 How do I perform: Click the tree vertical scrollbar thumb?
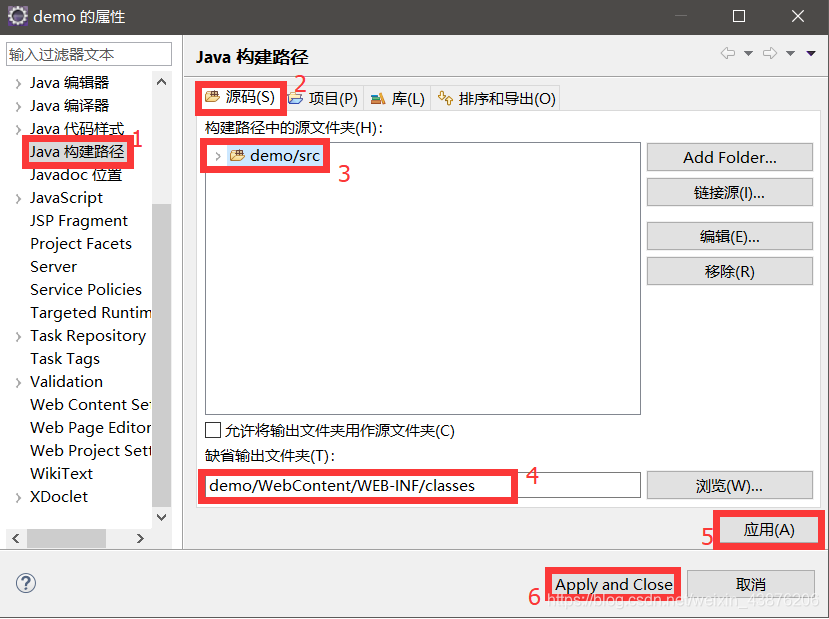(162, 354)
